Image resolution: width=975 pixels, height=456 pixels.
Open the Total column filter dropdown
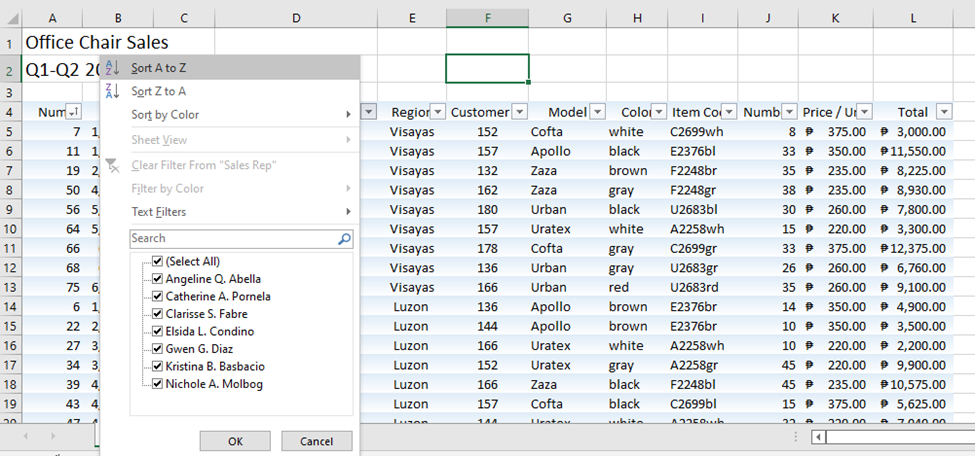(x=944, y=112)
